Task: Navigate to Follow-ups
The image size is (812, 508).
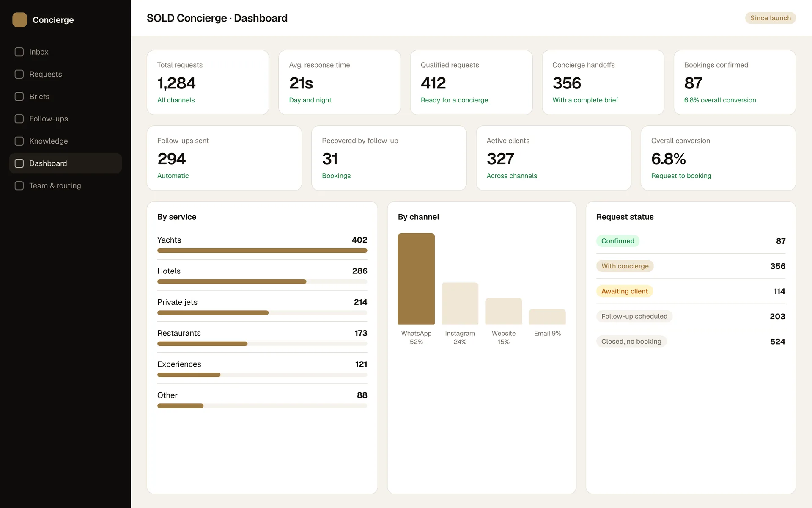Action: coord(65,119)
